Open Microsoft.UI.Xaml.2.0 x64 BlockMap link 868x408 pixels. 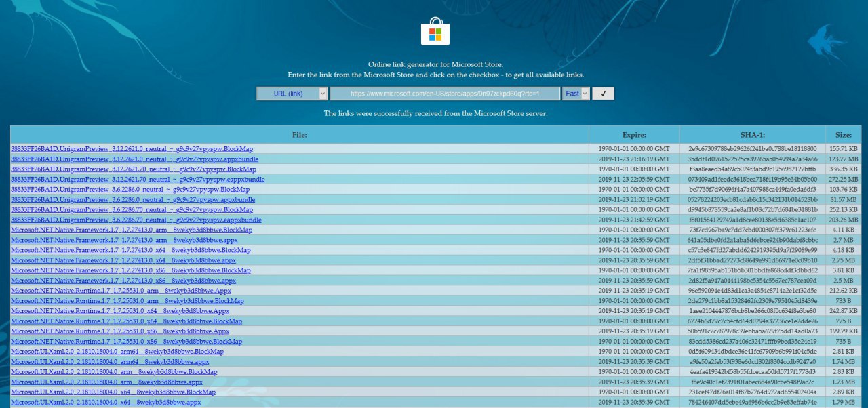click(x=113, y=392)
